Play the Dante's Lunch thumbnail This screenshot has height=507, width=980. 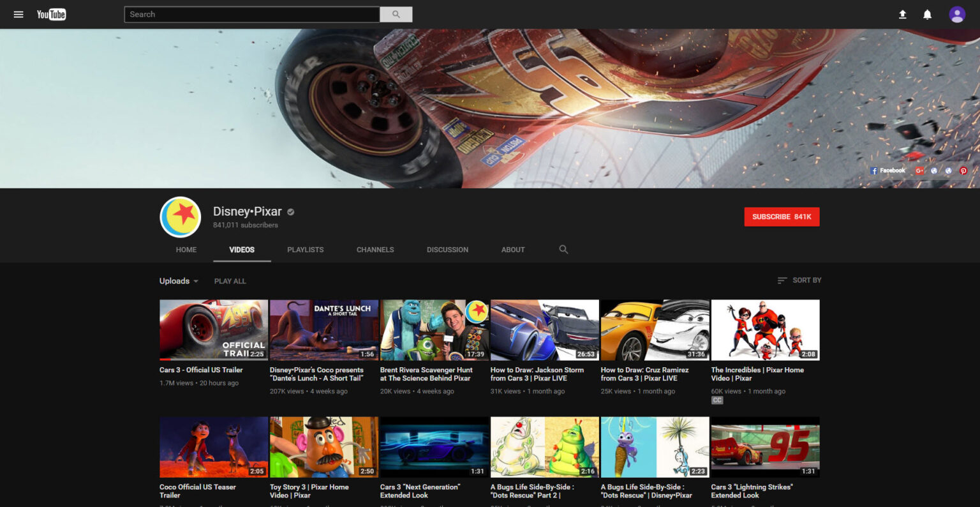[x=324, y=330]
